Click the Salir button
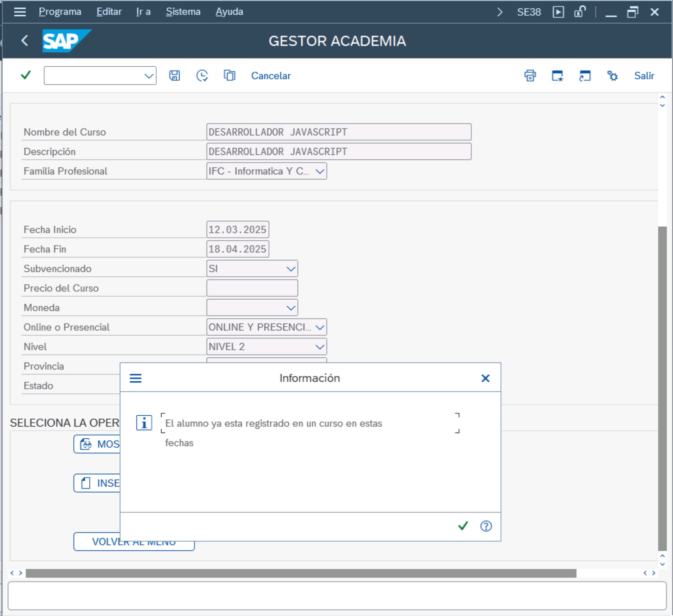 [x=644, y=76]
